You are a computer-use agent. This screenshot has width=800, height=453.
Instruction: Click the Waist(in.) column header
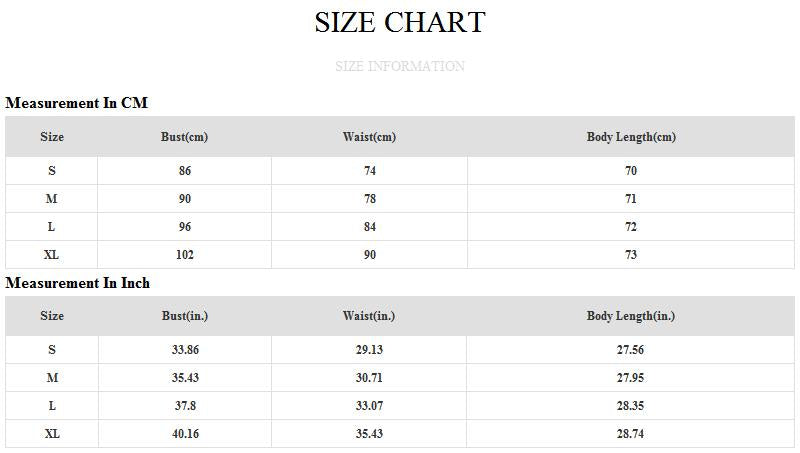(x=369, y=316)
